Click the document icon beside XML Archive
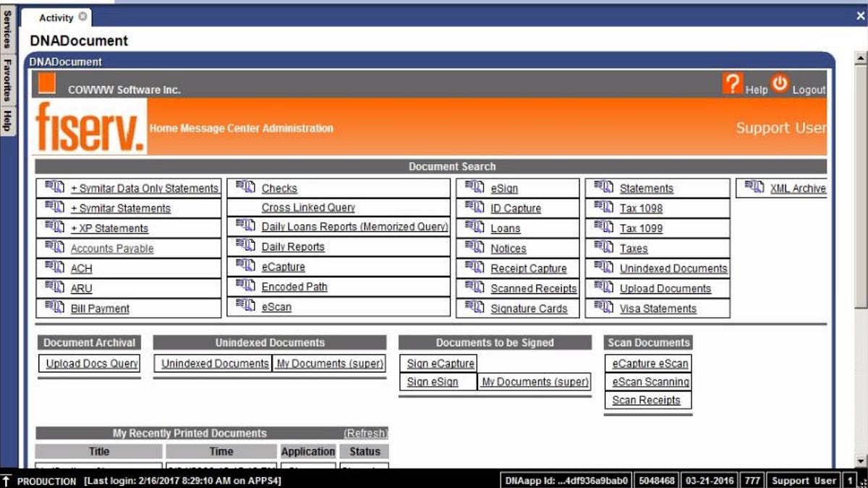 [x=754, y=187]
